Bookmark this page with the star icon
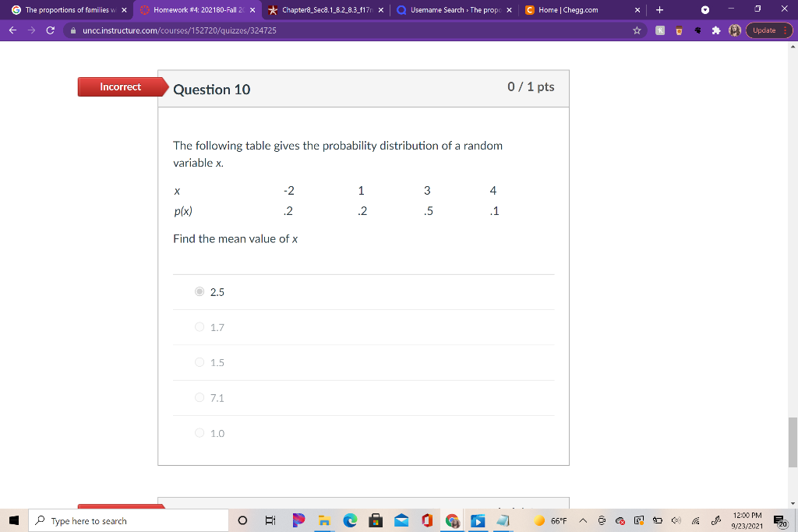The height and width of the screenshot is (532, 798). coord(637,30)
